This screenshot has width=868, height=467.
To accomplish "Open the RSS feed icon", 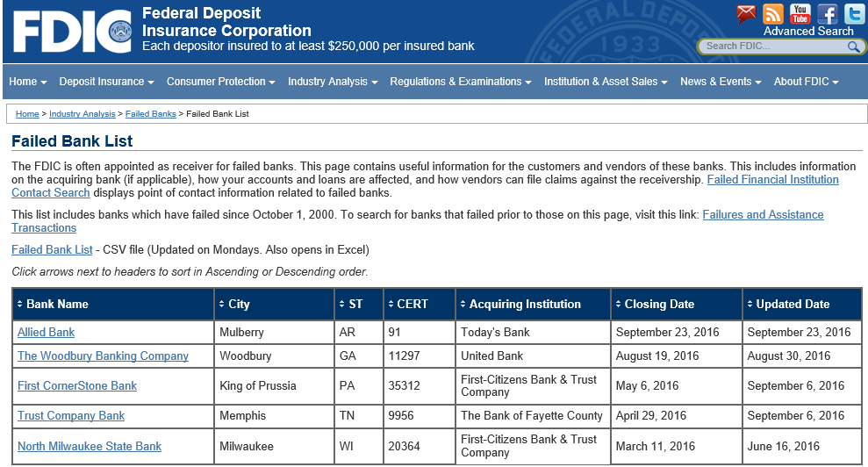I will pyautogui.click(x=773, y=13).
